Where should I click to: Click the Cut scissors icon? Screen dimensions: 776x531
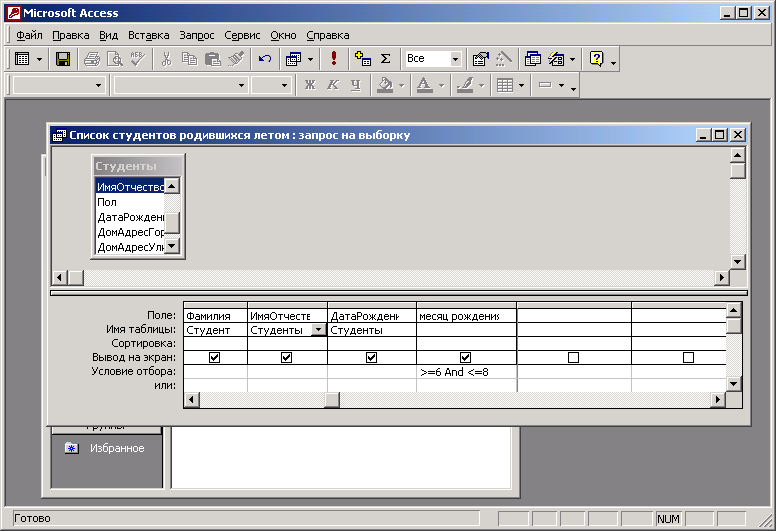166,59
